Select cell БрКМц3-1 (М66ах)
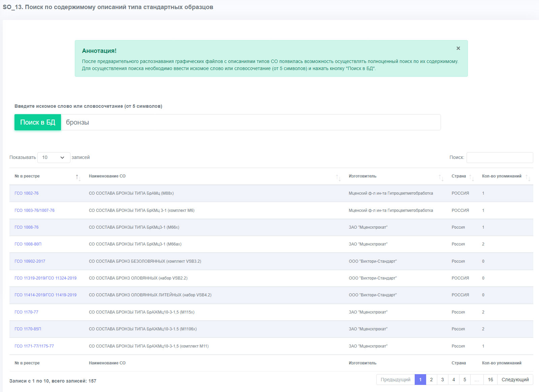 pos(135,244)
